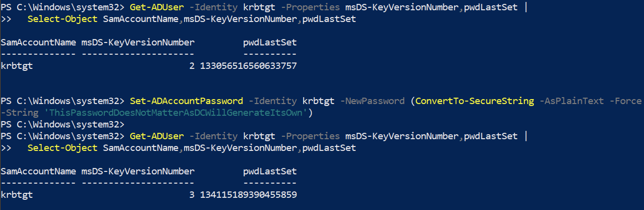
Task: Click the first msDS-KeyVersionNumber column header
Action: (x=138, y=42)
